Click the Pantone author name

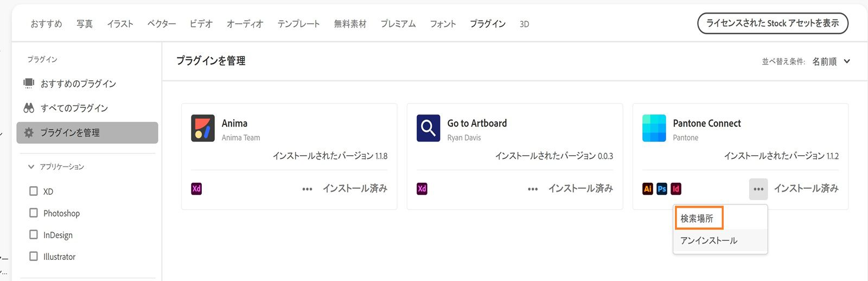(686, 138)
